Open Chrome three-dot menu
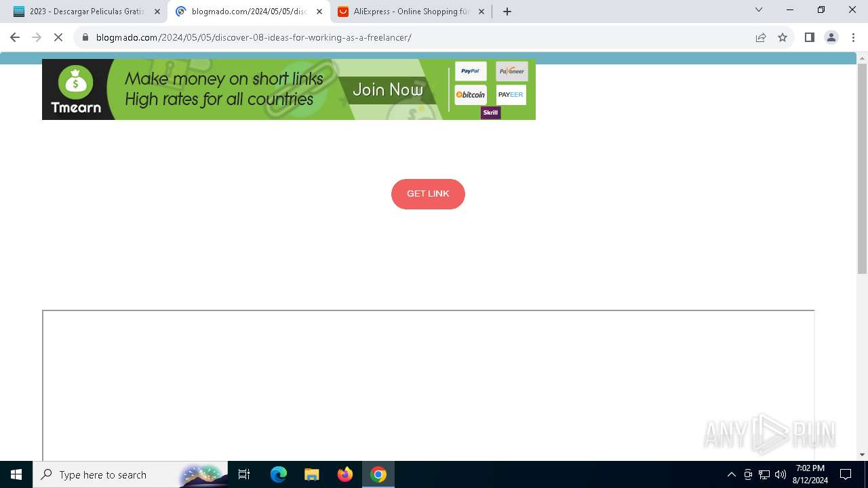Screen dimensions: 868x488 pos(853,37)
